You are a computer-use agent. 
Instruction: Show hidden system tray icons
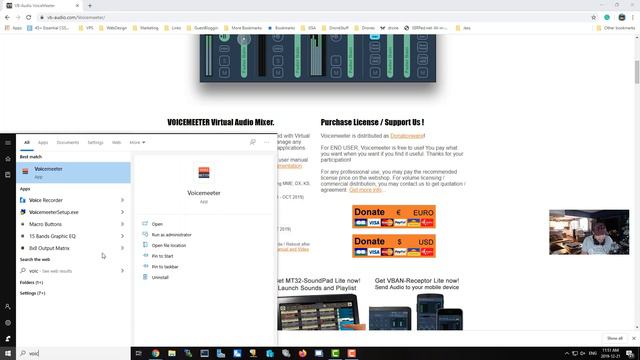(567, 353)
